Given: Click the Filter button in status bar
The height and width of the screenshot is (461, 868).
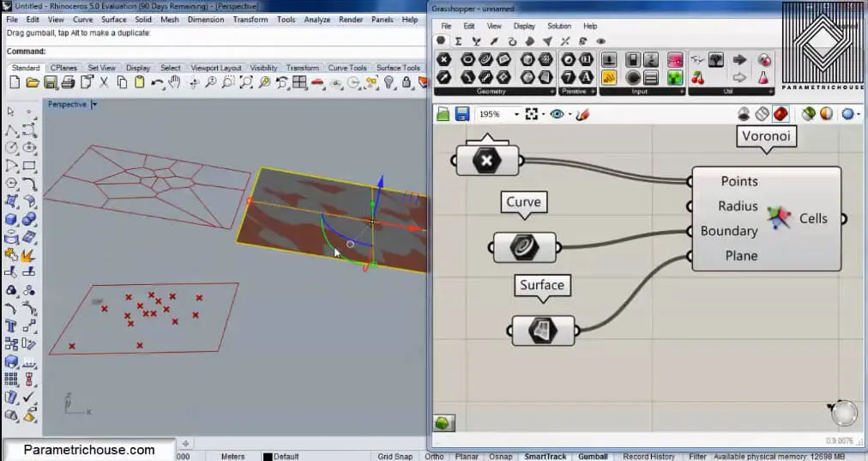Looking at the screenshot, I should pos(697,457).
